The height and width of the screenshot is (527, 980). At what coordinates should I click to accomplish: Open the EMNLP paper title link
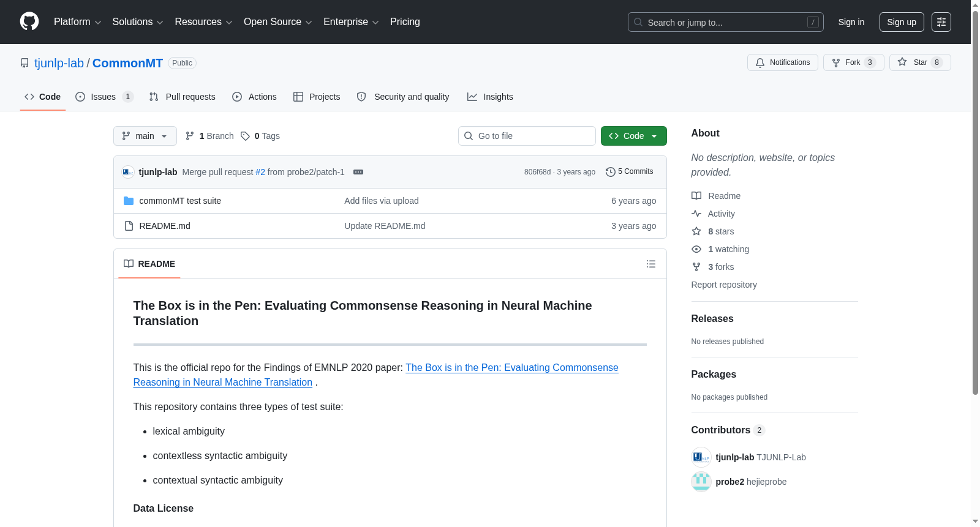coord(376,375)
